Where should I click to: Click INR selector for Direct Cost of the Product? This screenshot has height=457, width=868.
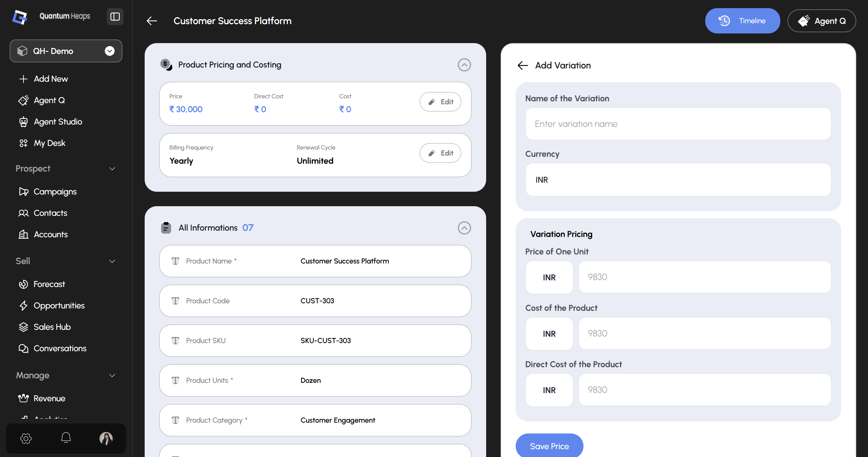pyautogui.click(x=549, y=389)
